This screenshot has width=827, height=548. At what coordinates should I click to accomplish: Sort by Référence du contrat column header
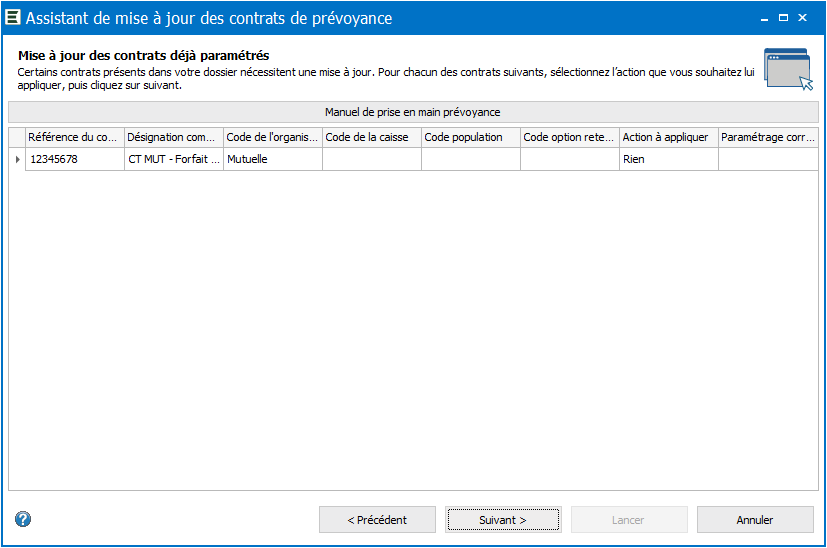click(75, 138)
